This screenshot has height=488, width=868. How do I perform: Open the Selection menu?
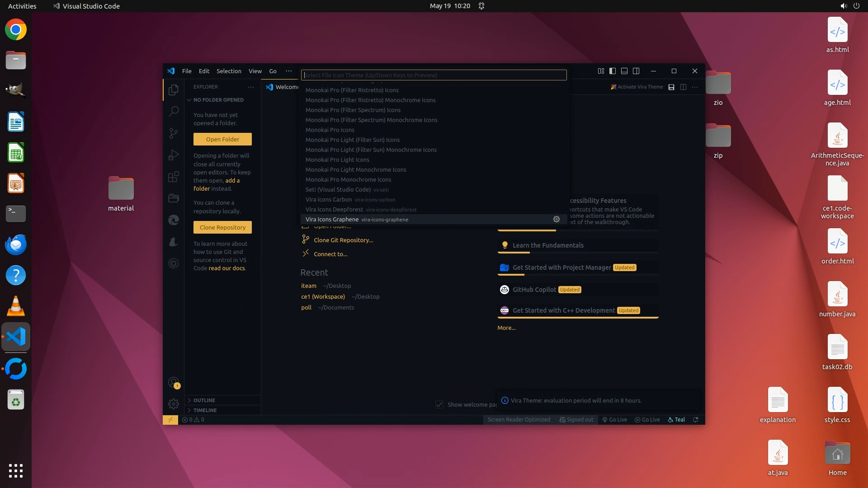pyautogui.click(x=229, y=71)
